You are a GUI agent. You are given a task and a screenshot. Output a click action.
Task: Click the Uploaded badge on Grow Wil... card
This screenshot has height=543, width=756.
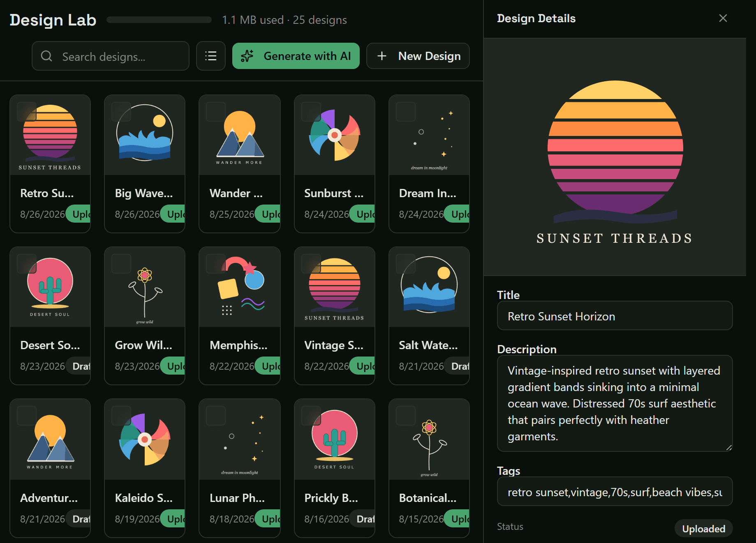(173, 366)
